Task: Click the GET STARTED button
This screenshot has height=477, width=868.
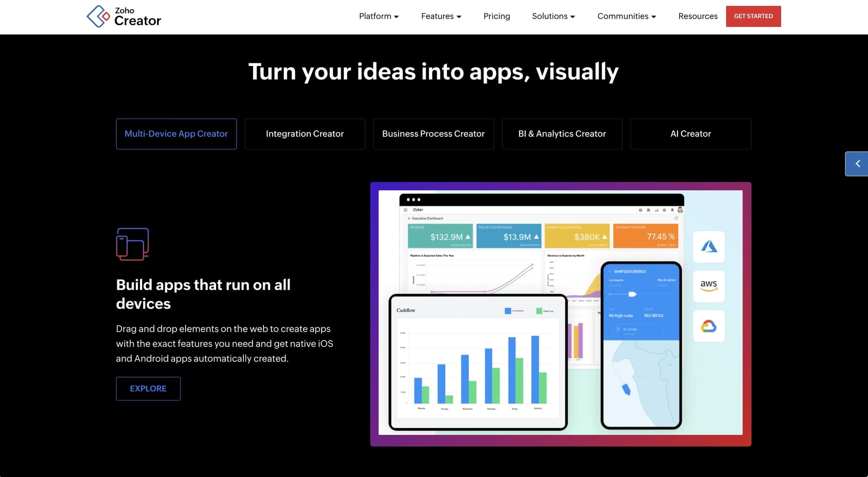Action: [753, 16]
